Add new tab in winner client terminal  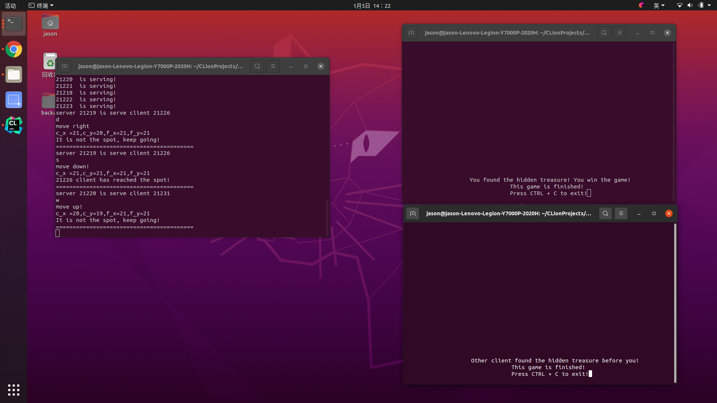tap(411, 33)
